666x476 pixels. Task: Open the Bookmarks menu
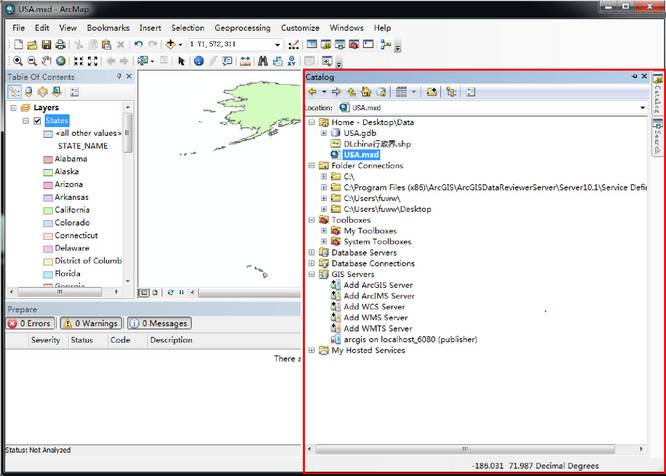coord(108,28)
